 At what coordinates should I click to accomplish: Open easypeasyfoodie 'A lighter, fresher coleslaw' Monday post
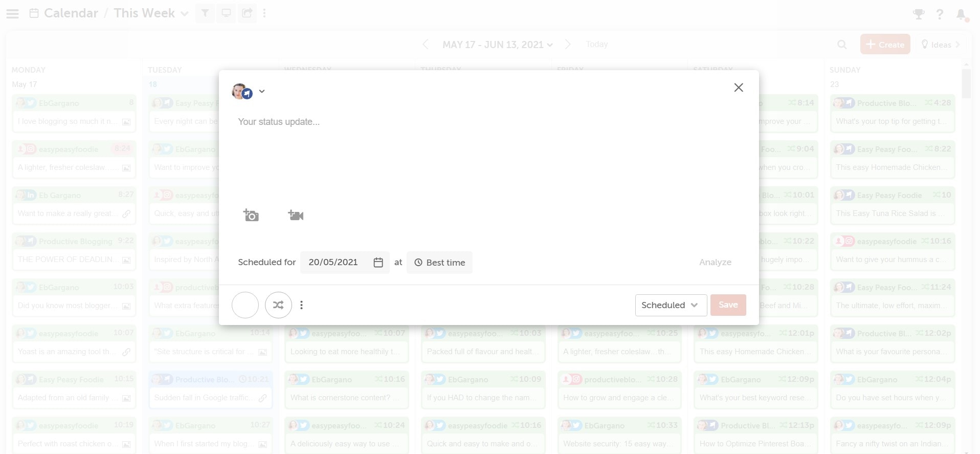tap(74, 159)
